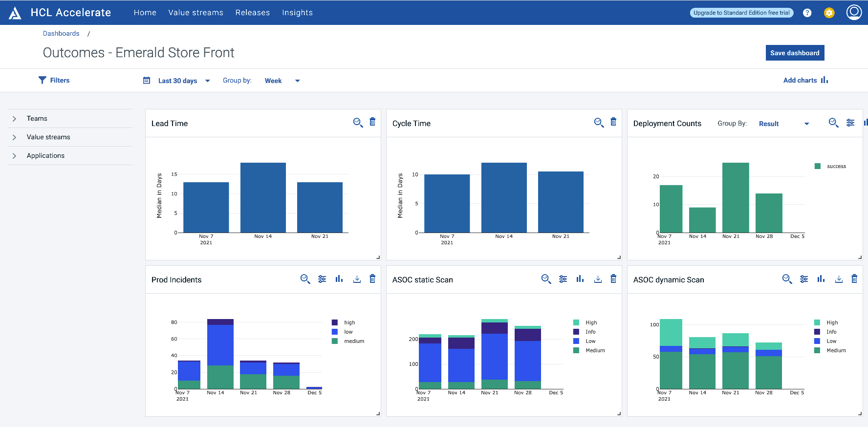This screenshot has height=427, width=868.
Task: Toggle the Info legend in ASOC static Scan
Action: tap(585, 332)
